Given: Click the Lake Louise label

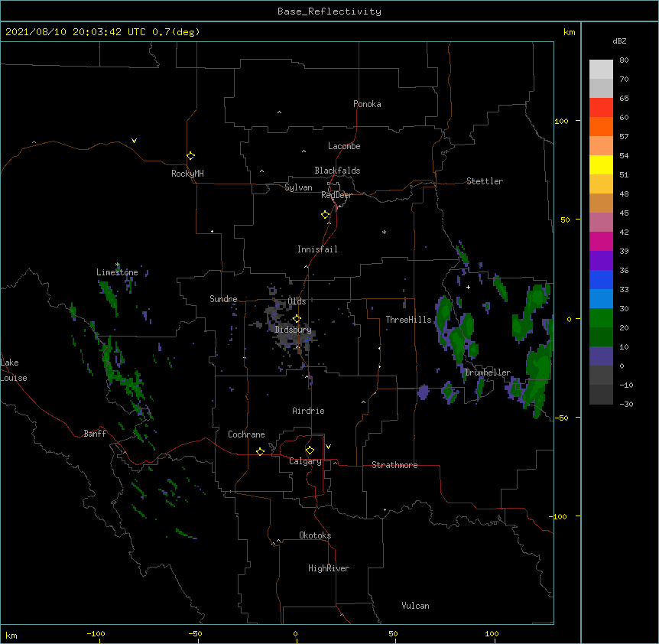Looking at the screenshot, I should (14, 370).
